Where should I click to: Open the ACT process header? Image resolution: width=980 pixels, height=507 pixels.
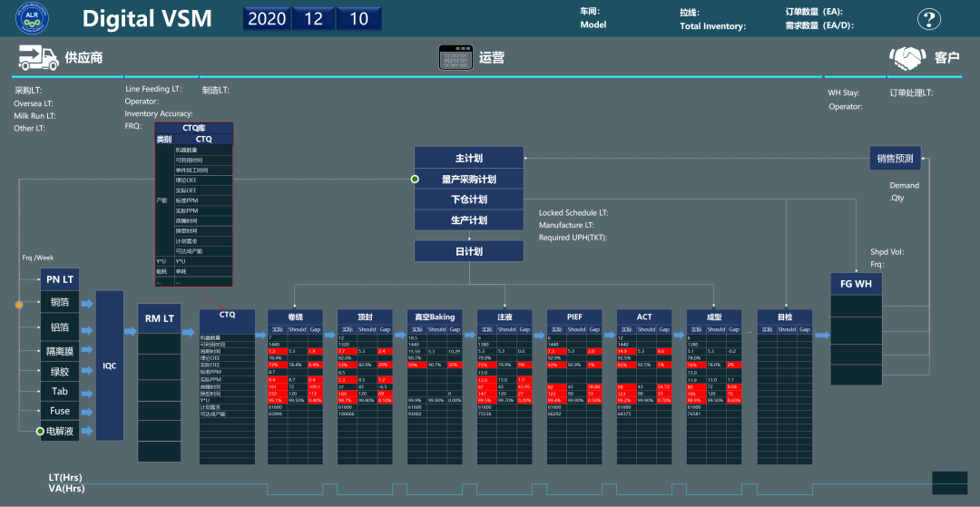pos(645,317)
